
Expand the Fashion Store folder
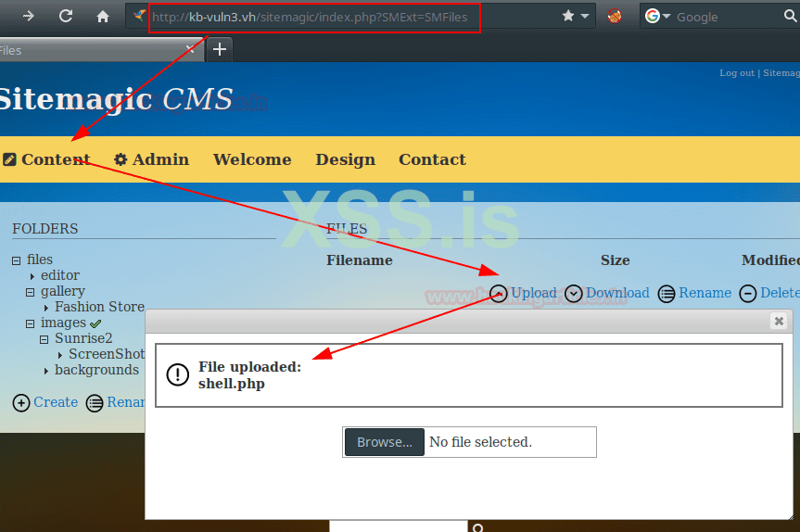click(x=46, y=308)
